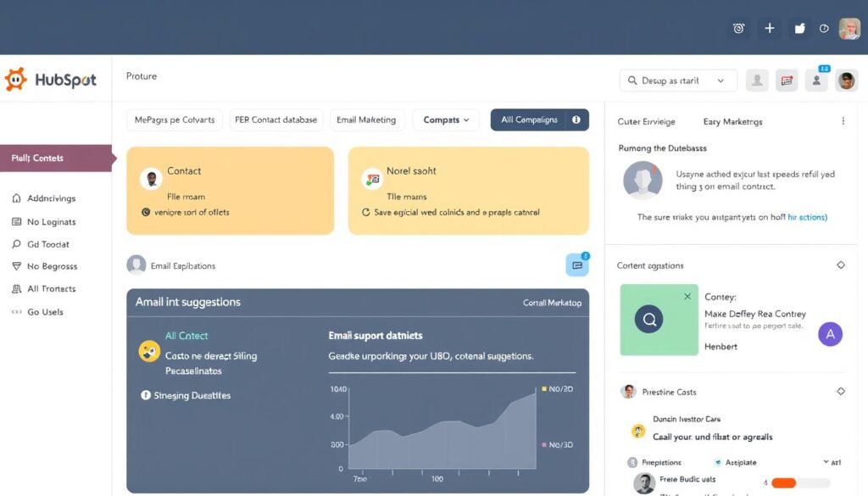Open the alarm/reminders icon in top bar
This screenshot has width=868, height=496.
[737, 28]
